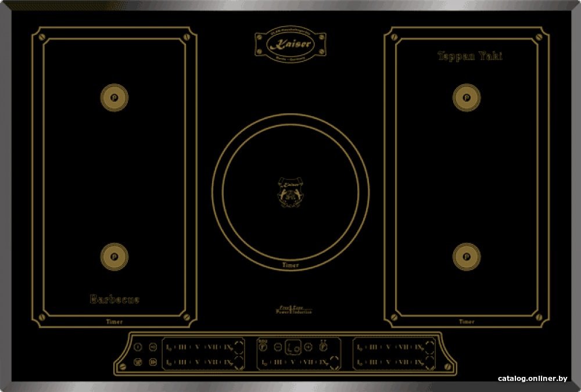Set upper-left zone power slider to V

197,347
